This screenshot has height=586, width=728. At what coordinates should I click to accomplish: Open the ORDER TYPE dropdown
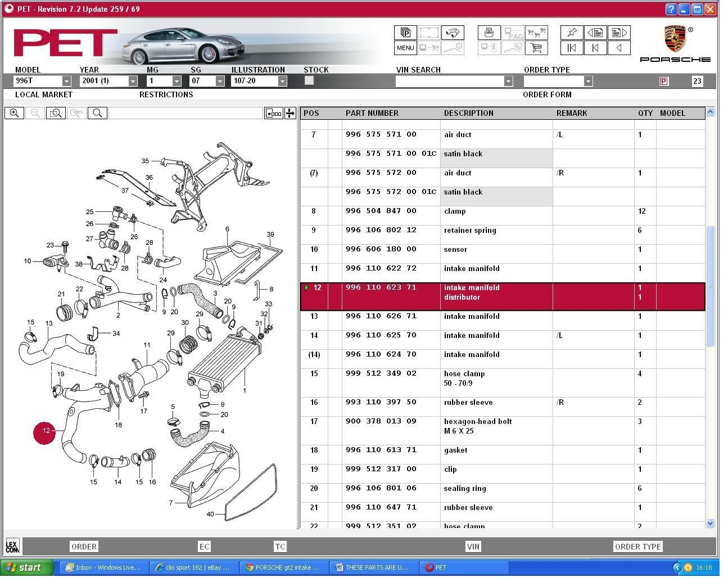click(x=588, y=81)
